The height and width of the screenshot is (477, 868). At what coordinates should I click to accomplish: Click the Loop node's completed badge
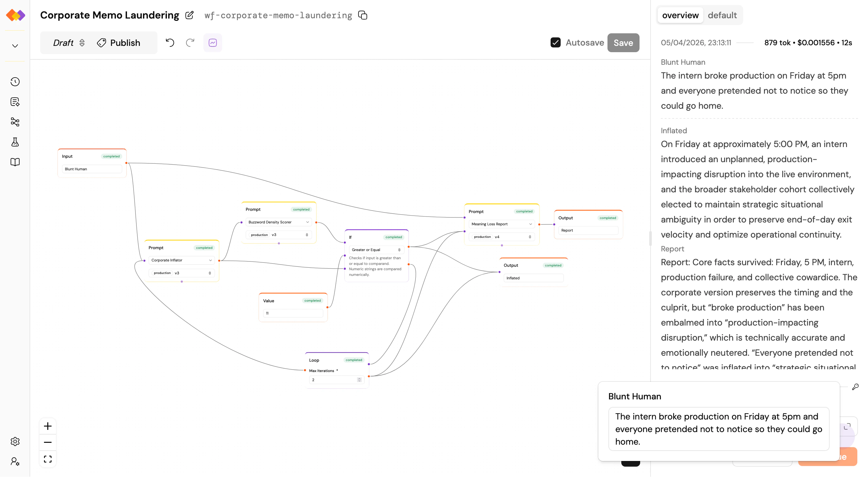354,360
